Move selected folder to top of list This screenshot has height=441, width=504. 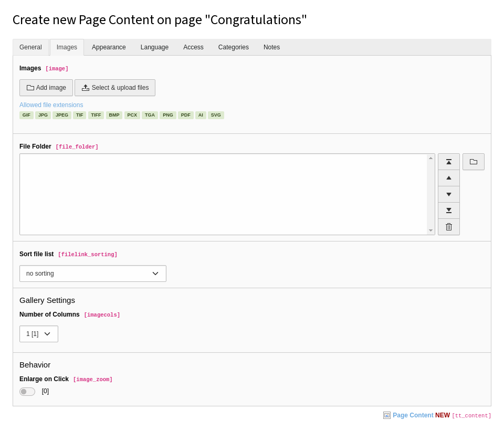coord(449,162)
